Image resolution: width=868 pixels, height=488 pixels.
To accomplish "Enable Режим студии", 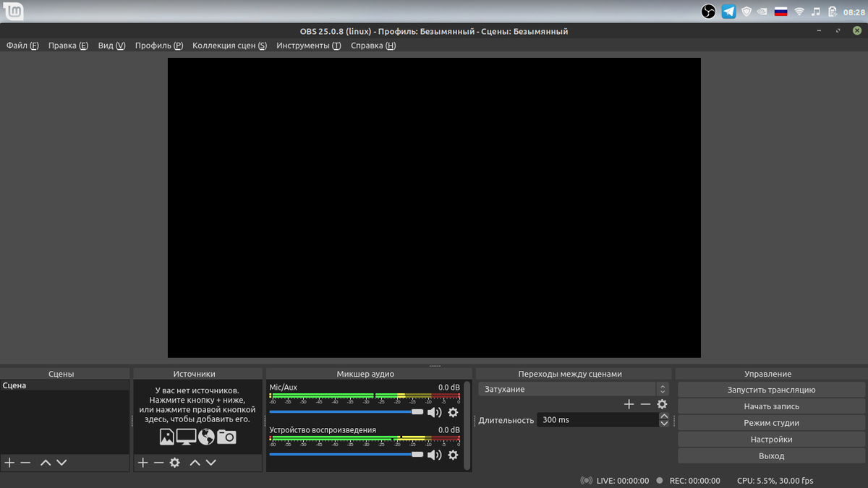I will tap(770, 422).
